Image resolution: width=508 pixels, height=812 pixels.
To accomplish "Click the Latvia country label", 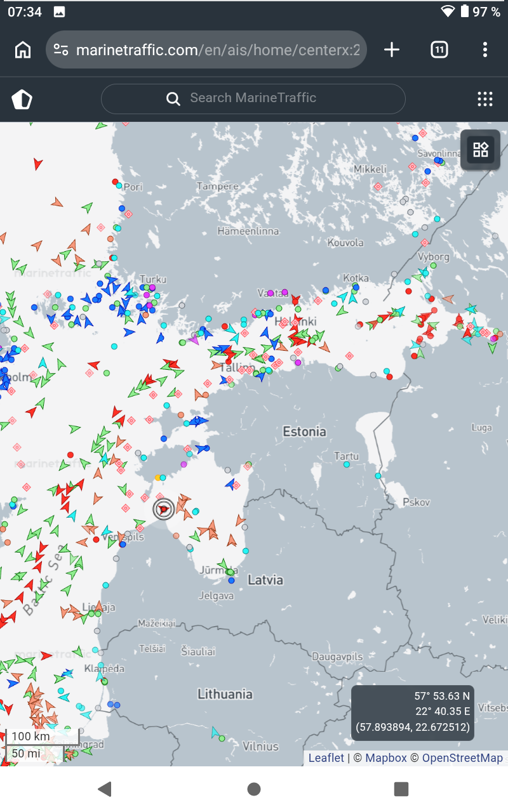I will pyautogui.click(x=265, y=579).
